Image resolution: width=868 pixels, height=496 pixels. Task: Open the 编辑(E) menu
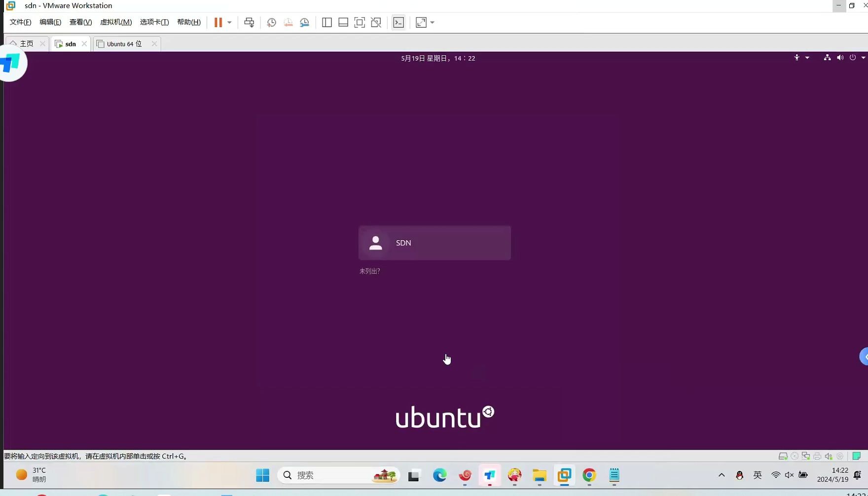50,22
